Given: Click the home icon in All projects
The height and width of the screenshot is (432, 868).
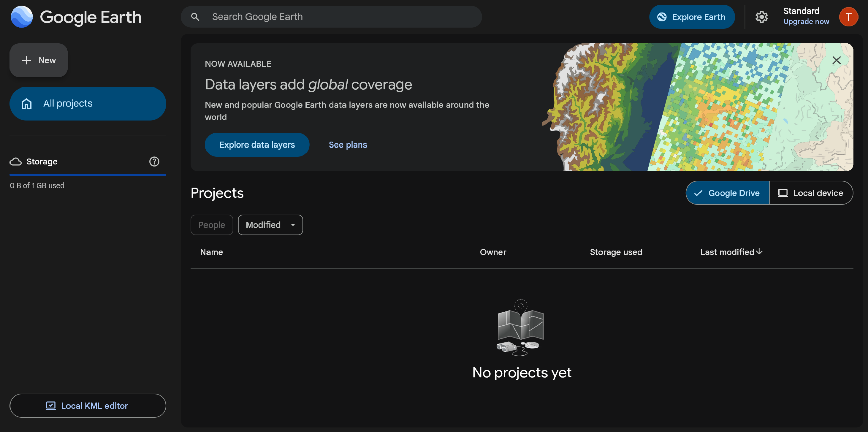Looking at the screenshot, I should (26, 103).
